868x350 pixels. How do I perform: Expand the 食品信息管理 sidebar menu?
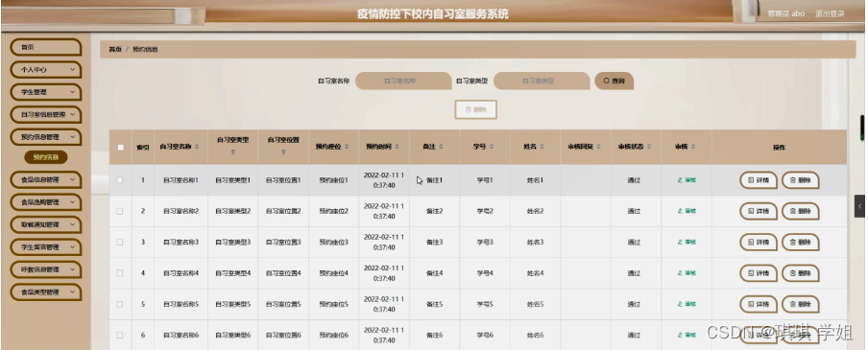click(x=46, y=179)
